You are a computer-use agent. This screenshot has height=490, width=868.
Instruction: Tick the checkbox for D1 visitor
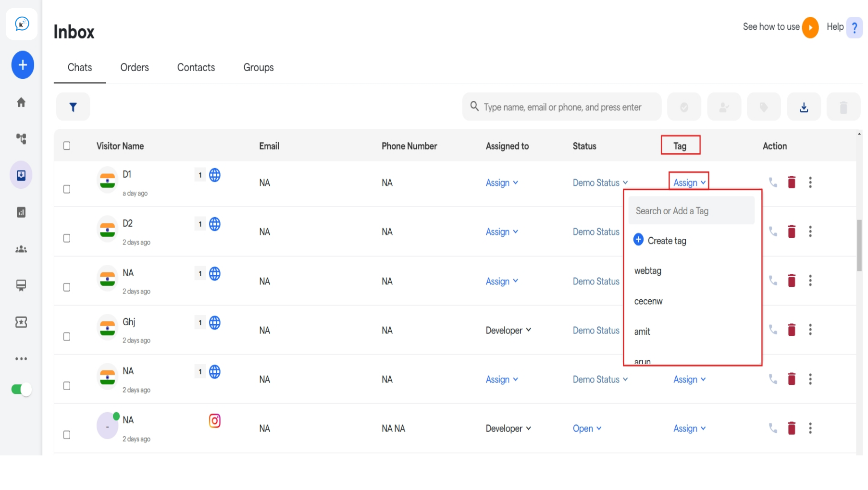coord(67,189)
